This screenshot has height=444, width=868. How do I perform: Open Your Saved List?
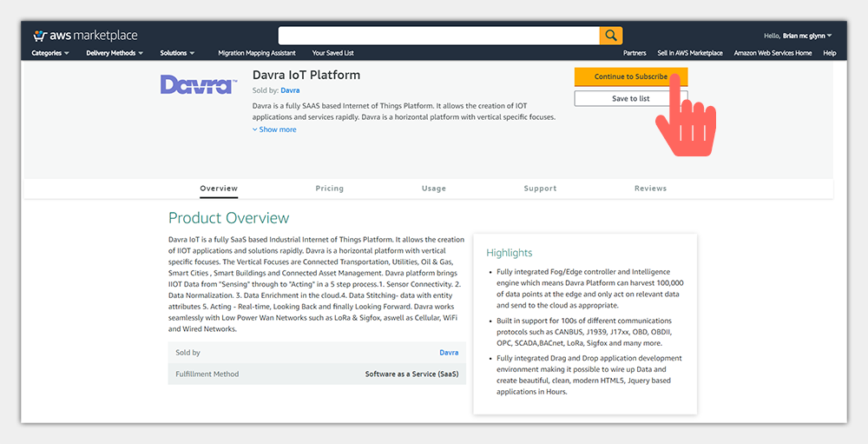(332, 53)
